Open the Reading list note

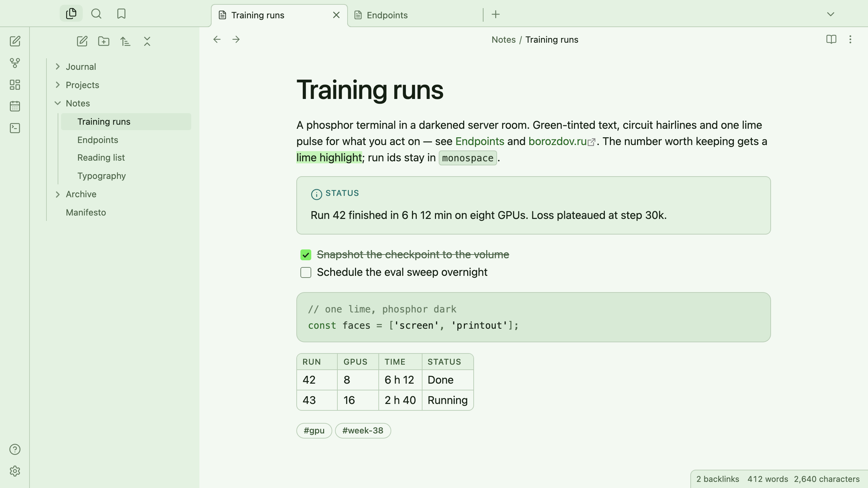click(x=126, y=158)
